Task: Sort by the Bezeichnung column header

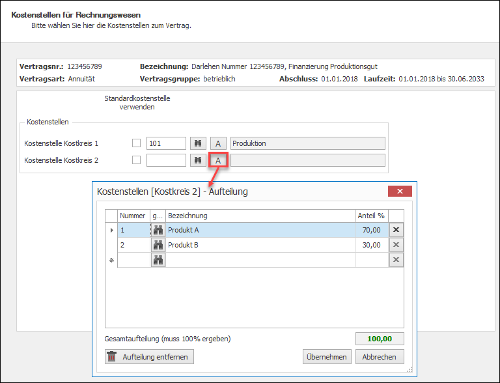Action: pos(260,216)
